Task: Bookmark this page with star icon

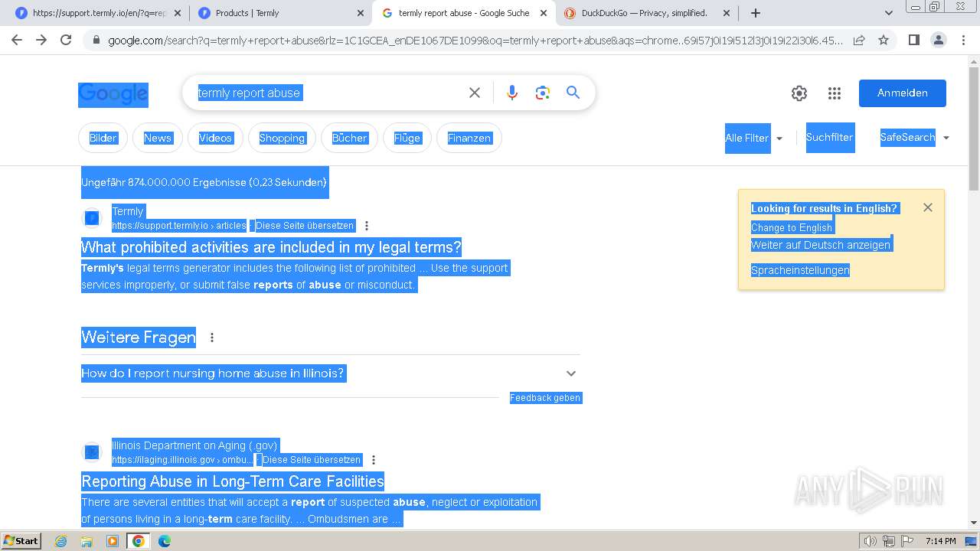Action: pyautogui.click(x=884, y=40)
